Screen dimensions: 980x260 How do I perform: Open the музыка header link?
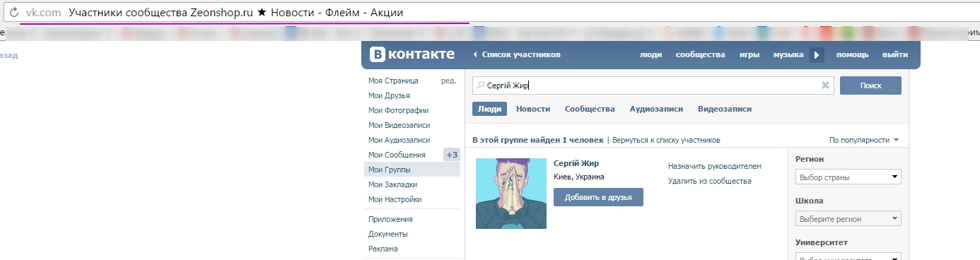click(x=788, y=54)
